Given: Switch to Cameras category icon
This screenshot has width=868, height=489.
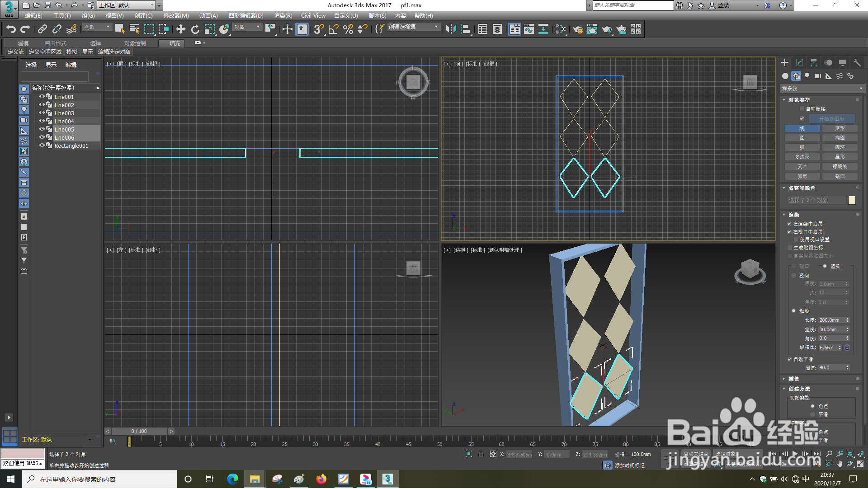Looking at the screenshot, I should [818, 76].
